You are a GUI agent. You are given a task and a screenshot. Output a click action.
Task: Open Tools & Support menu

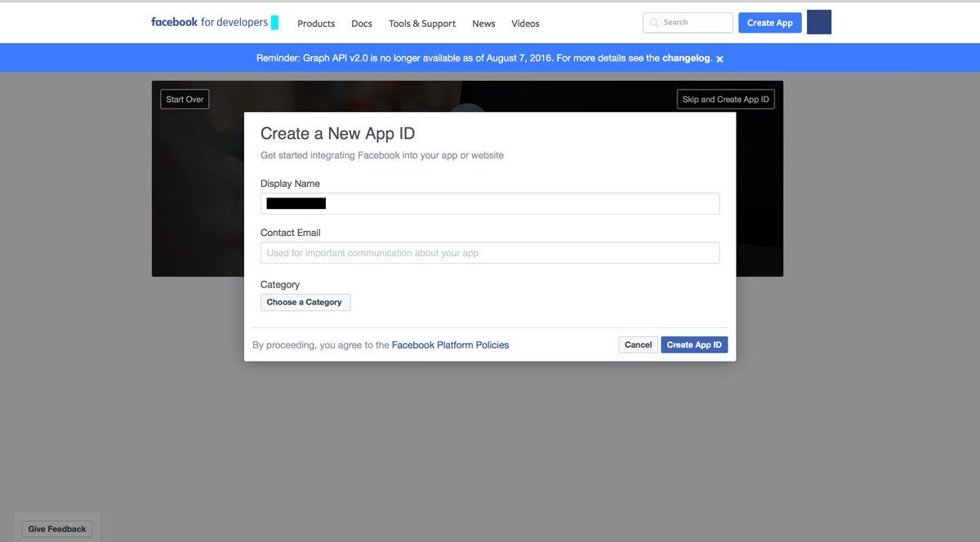[422, 24]
